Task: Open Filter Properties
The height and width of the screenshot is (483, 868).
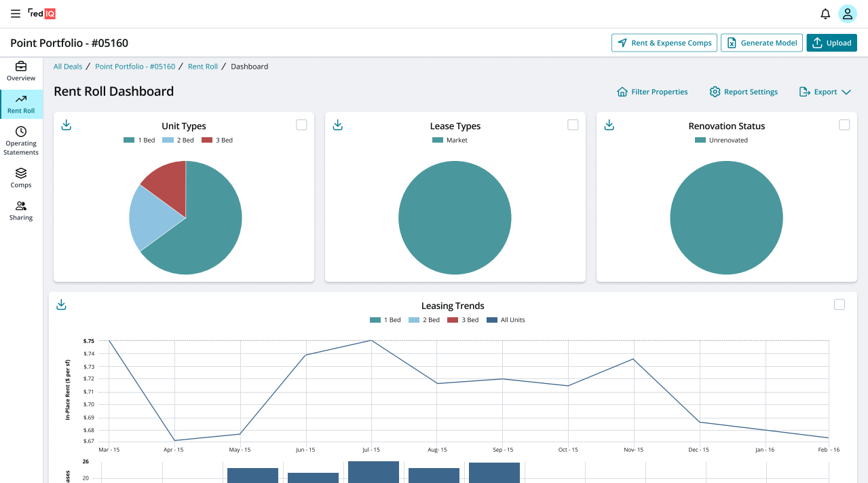Action: [652, 92]
